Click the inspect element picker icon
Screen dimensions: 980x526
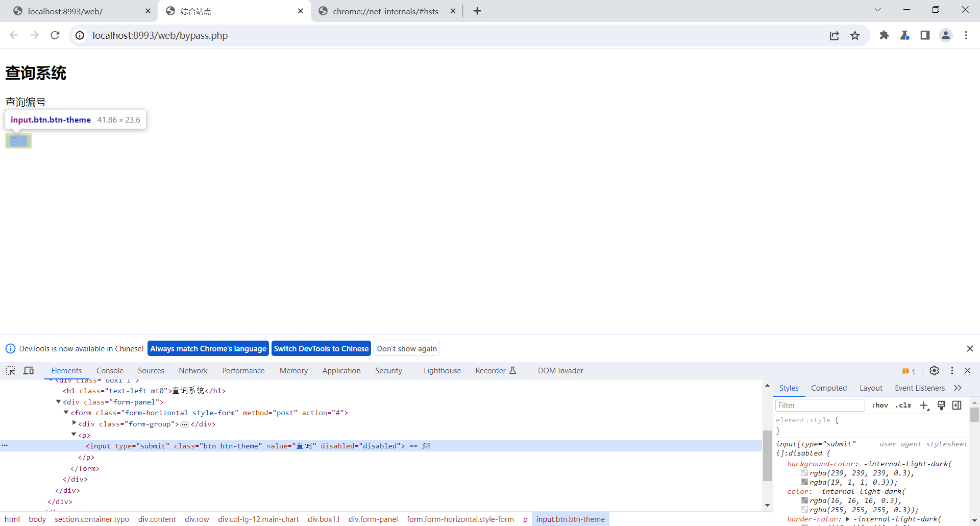click(11, 371)
